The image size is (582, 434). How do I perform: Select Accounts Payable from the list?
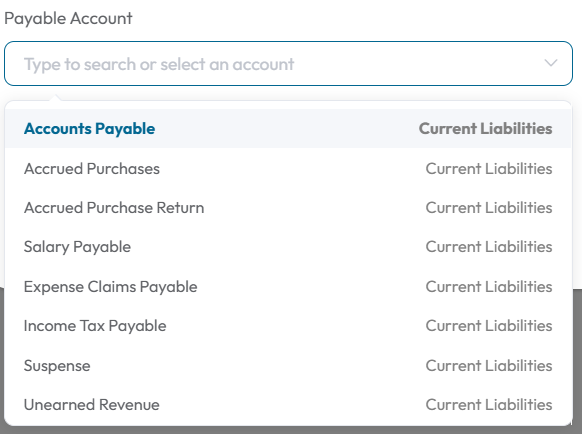click(x=288, y=128)
